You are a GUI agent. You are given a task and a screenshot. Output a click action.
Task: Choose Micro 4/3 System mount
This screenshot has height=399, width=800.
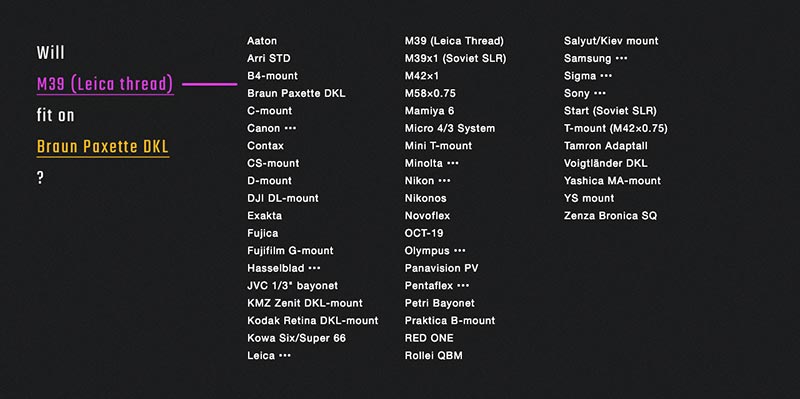point(450,128)
